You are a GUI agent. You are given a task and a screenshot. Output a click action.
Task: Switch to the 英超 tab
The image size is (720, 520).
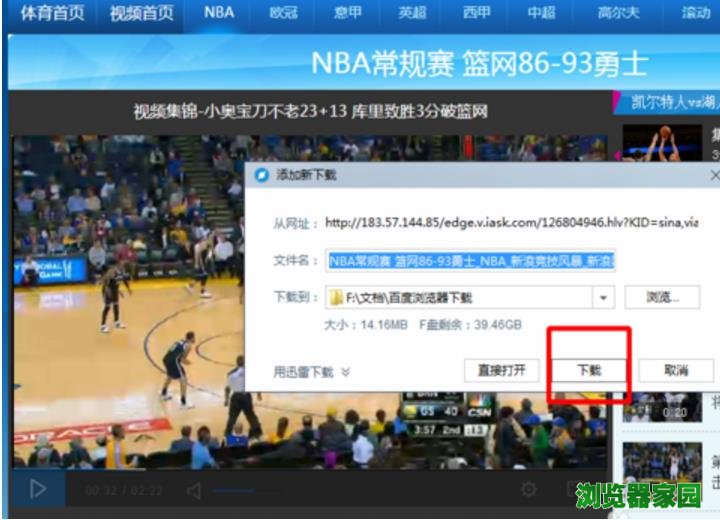412,14
